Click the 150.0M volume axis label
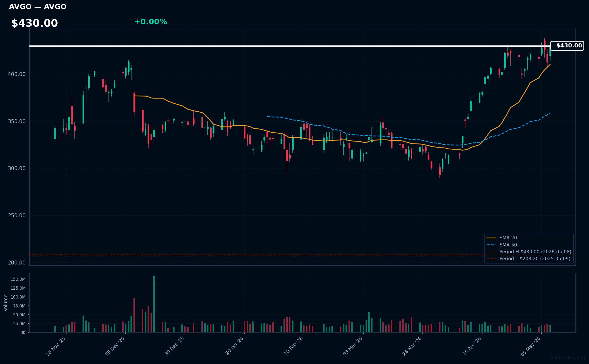The image size is (589, 364). [18, 279]
